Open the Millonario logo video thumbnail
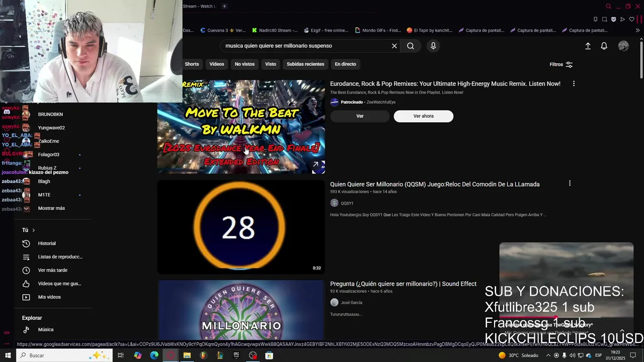 tap(241, 310)
